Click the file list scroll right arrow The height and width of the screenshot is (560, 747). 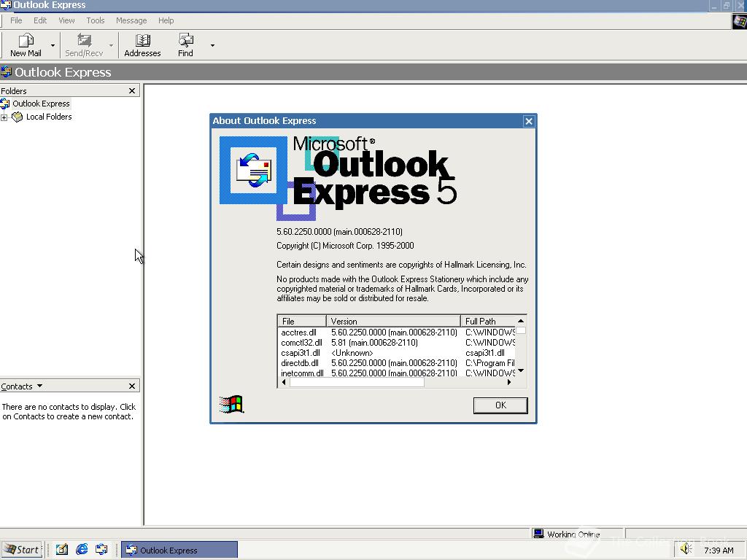509,382
